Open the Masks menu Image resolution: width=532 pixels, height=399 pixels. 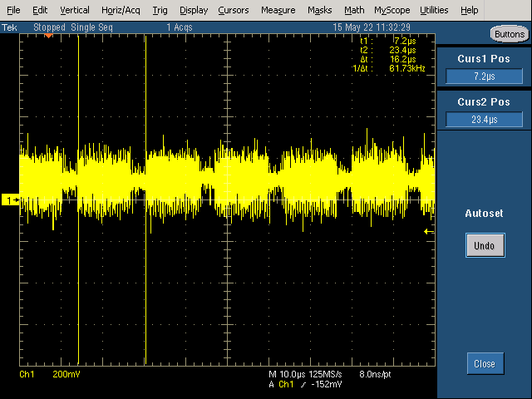pyautogui.click(x=319, y=10)
